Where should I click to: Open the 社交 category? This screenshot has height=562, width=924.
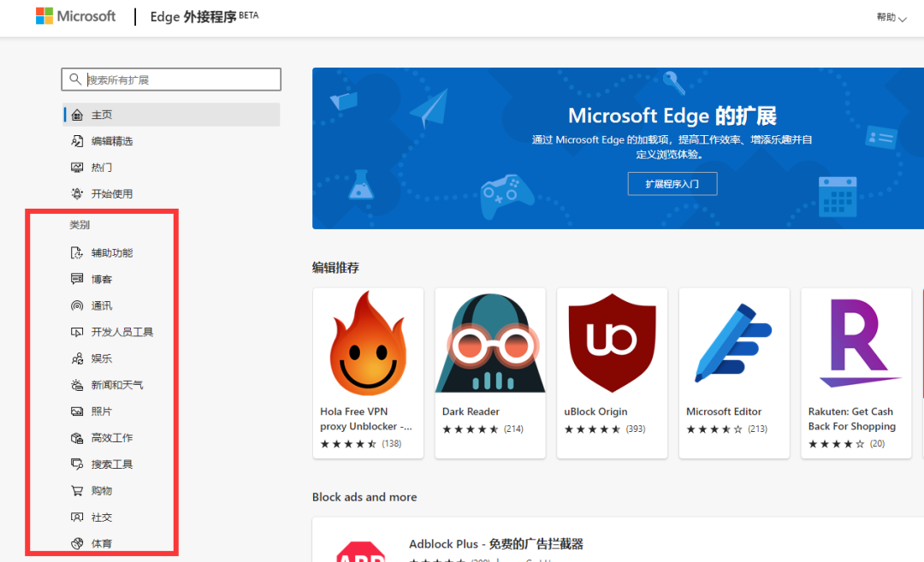[101, 518]
